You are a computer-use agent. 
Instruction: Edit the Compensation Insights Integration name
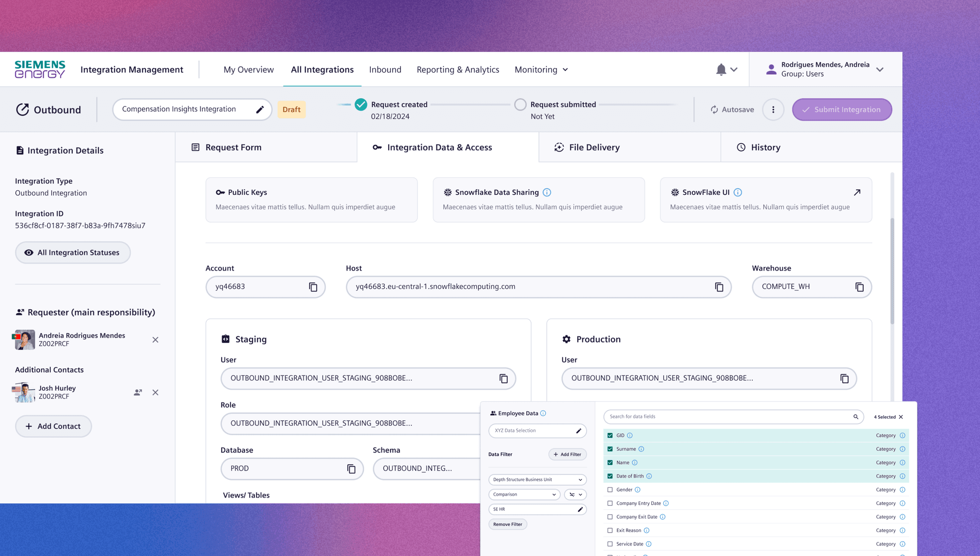[x=260, y=110]
